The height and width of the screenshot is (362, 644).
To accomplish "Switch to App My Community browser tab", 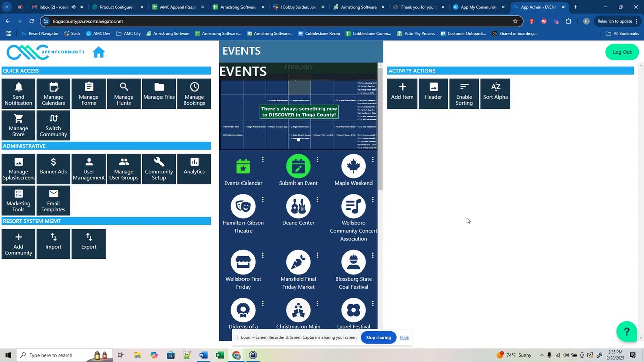I will [479, 7].
